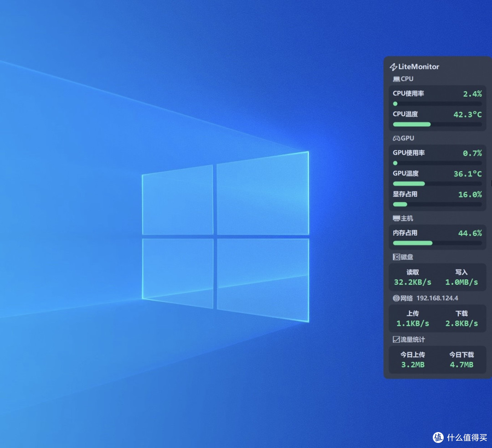This screenshot has height=448, width=492.
Task: Click the 写入 disk write label
Action: [461, 273]
